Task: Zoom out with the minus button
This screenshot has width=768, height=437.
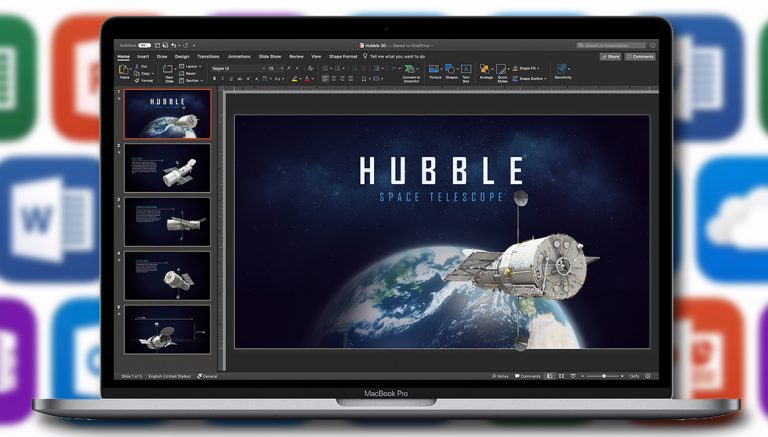Action: (x=582, y=376)
